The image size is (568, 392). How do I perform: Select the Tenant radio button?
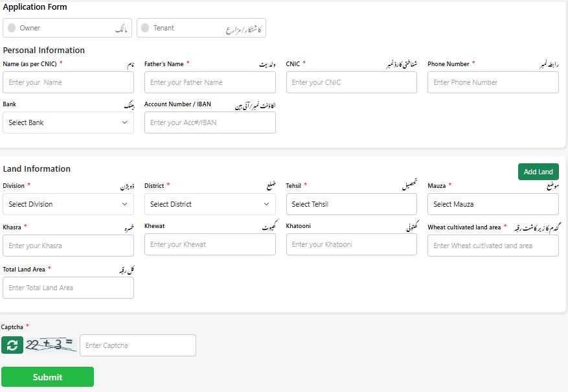(x=145, y=28)
